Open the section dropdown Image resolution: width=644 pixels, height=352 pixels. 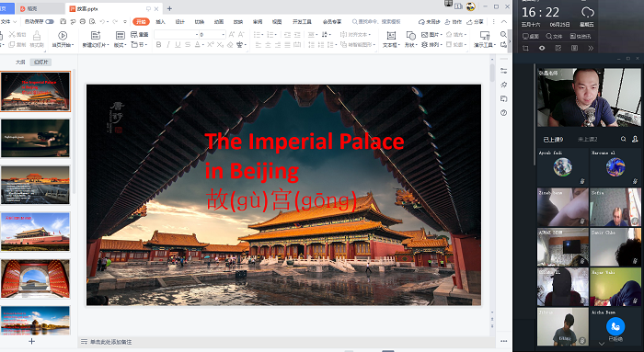point(138,44)
